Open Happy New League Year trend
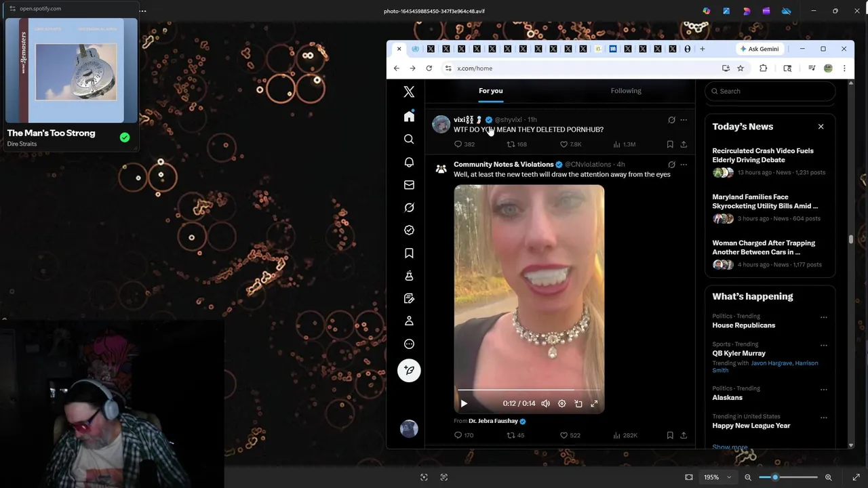This screenshot has width=868, height=488. 751,426
